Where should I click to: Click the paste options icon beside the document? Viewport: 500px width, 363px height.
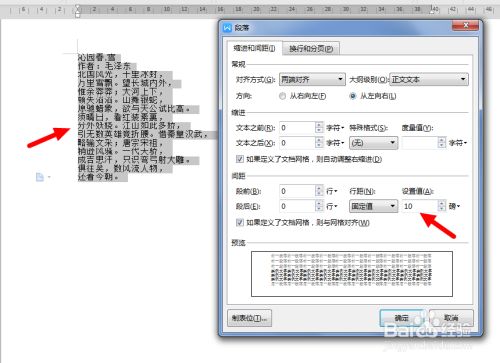tap(40, 177)
